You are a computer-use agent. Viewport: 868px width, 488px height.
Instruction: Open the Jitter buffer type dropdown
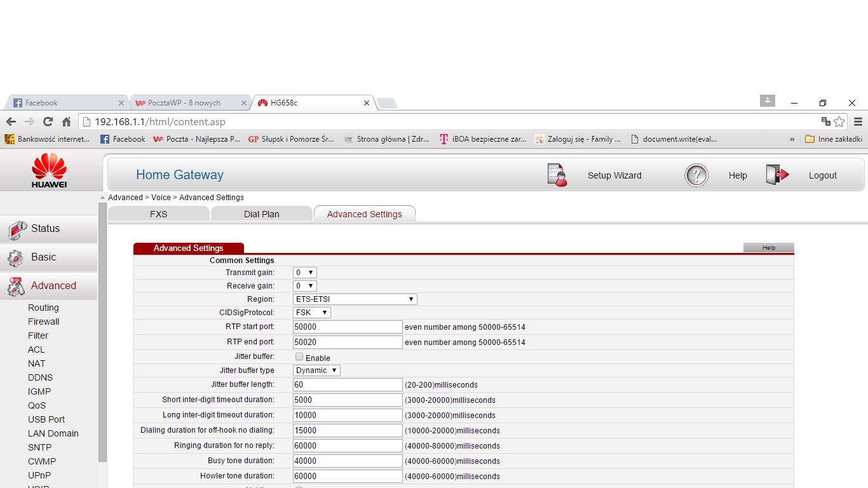pos(316,370)
